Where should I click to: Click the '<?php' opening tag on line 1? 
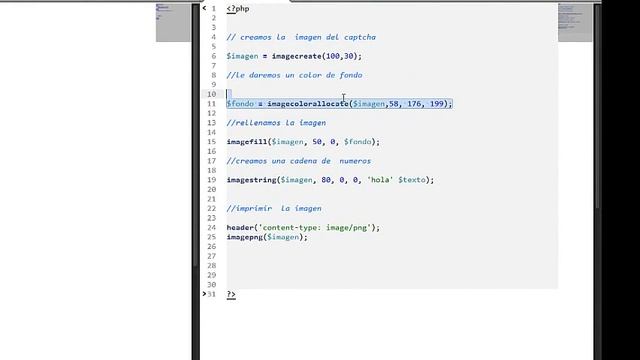(x=238, y=9)
